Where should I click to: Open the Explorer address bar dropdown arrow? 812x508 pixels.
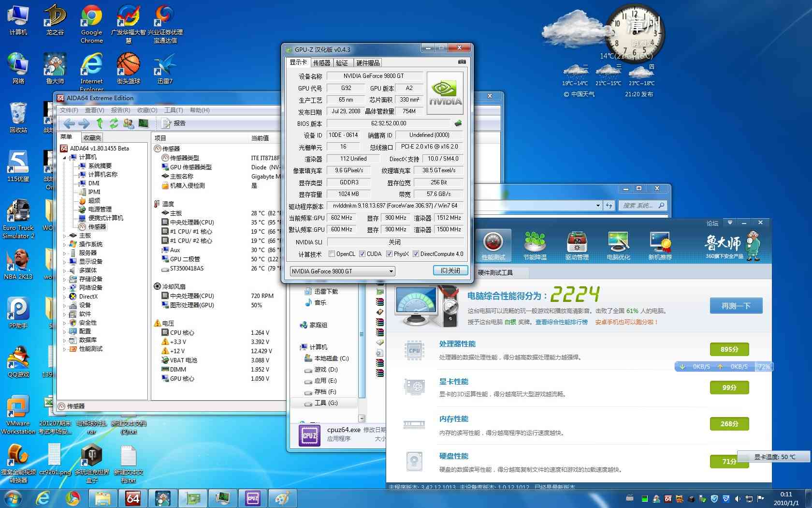coord(598,206)
